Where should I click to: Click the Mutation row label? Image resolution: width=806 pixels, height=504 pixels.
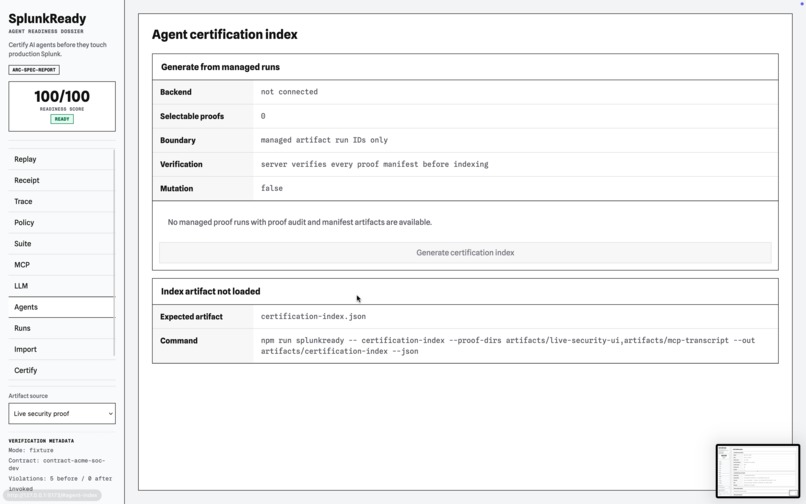(x=176, y=189)
